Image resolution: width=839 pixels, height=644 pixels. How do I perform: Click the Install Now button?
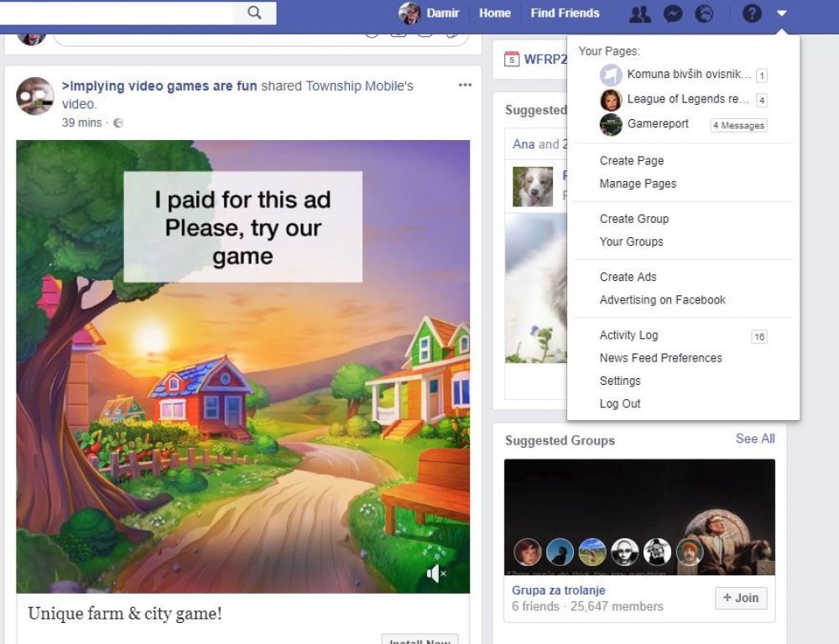tap(420, 639)
